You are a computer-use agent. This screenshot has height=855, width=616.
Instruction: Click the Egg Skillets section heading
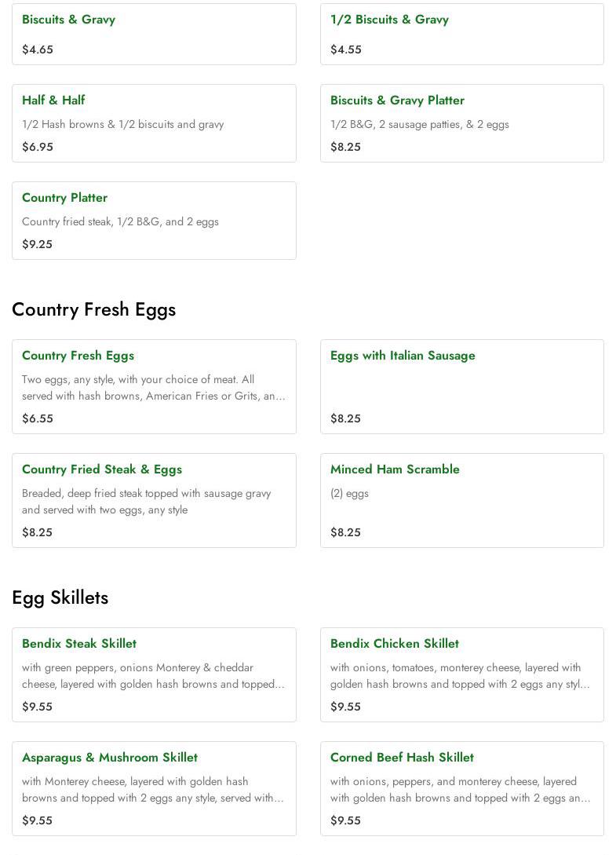point(60,597)
